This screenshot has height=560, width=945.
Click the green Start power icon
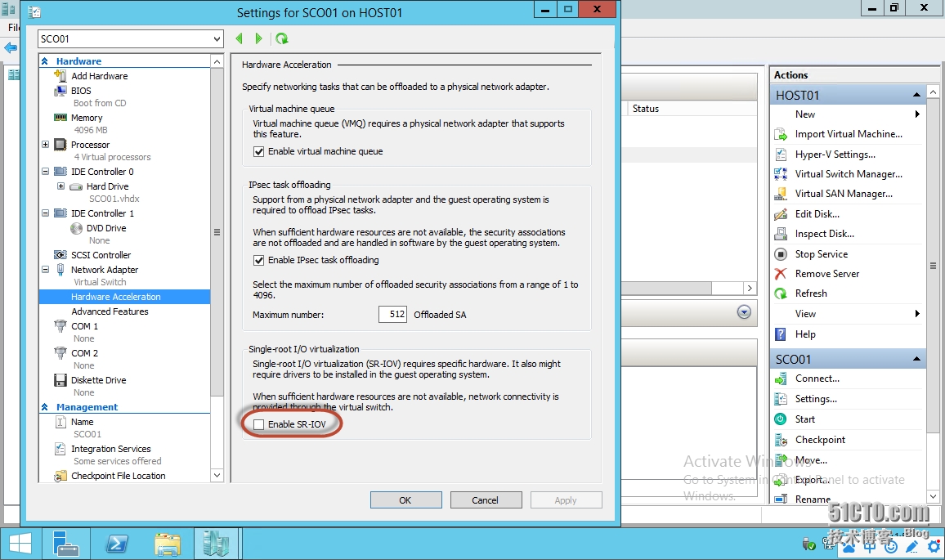click(x=781, y=419)
